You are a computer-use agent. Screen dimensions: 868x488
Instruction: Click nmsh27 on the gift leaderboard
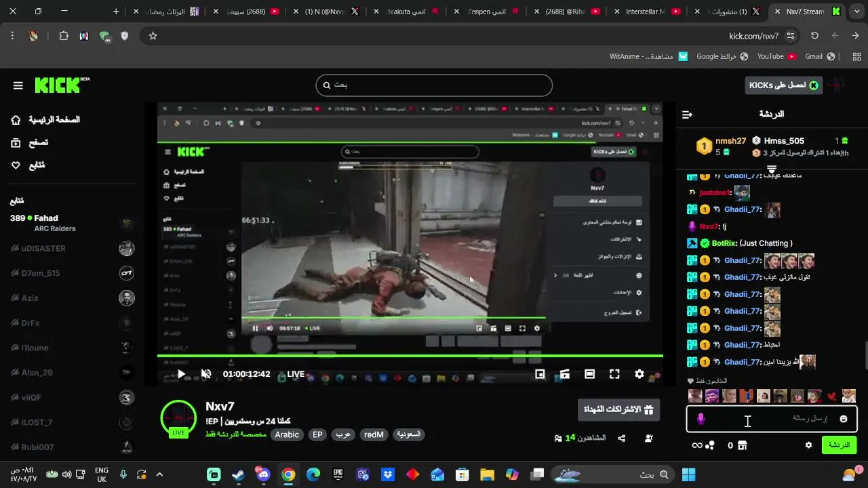pyautogui.click(x=730, y=141)
